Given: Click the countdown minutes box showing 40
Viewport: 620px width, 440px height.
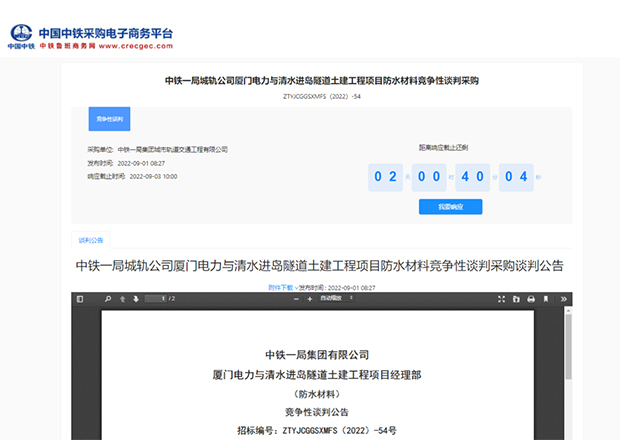Looking at the screenshot, I should coord(473,178).
